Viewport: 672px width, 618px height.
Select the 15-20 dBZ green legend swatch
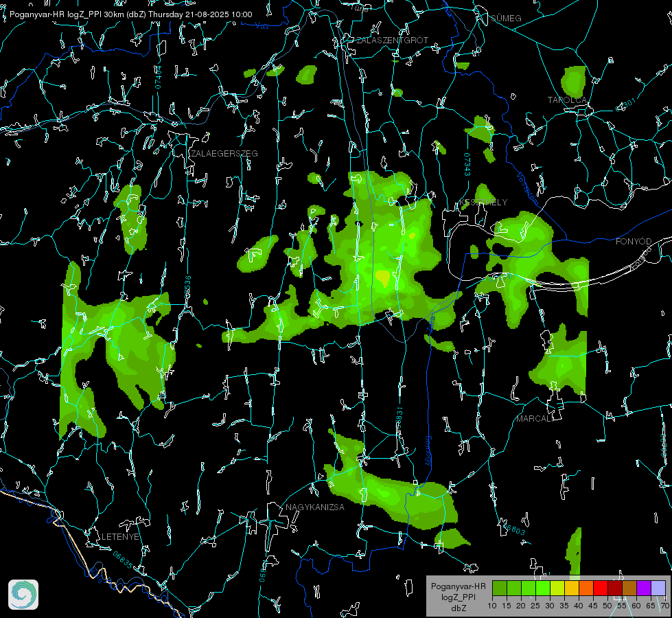coord(514,588)
